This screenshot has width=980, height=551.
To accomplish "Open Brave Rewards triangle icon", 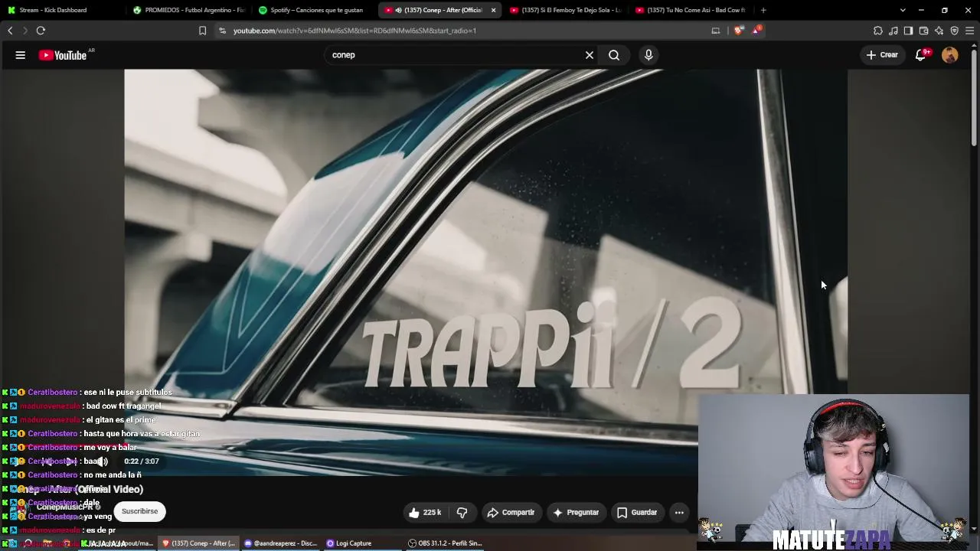I will (x=756, y=31).
